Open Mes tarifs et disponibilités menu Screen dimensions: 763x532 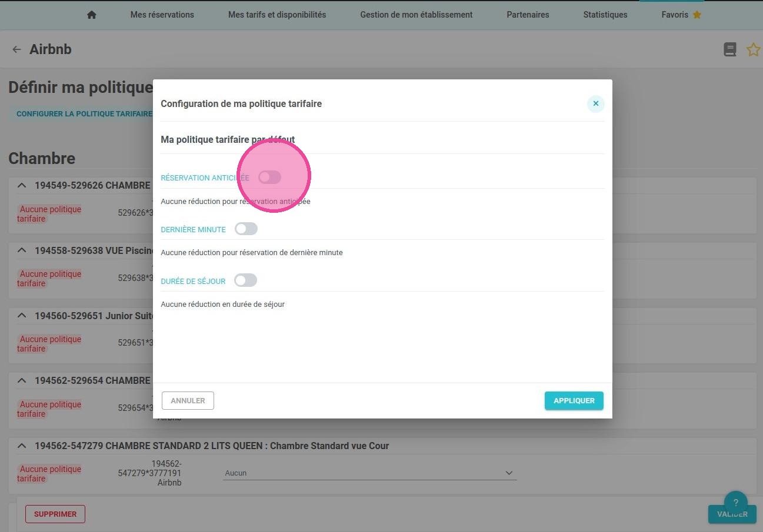[277, 15]
